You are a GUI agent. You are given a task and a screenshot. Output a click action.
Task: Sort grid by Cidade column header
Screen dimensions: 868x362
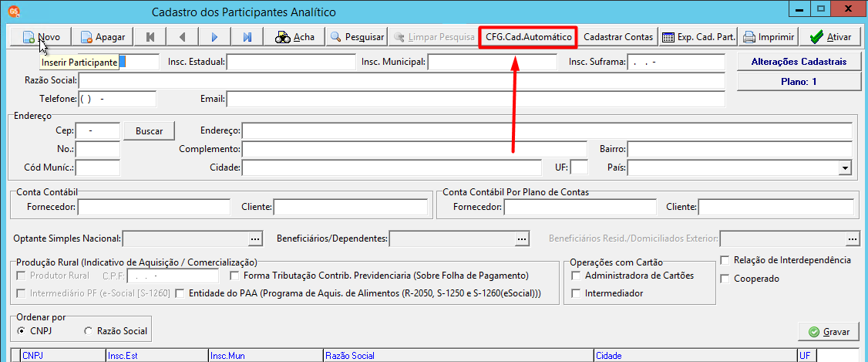click(694, 356)
